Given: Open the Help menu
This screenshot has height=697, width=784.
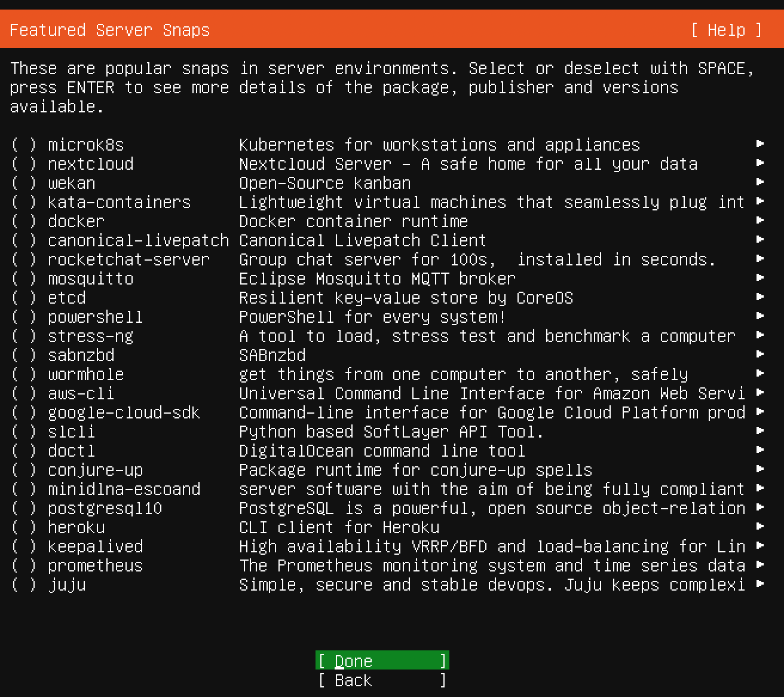Looking at the screenshot, I should click(727, 30).
